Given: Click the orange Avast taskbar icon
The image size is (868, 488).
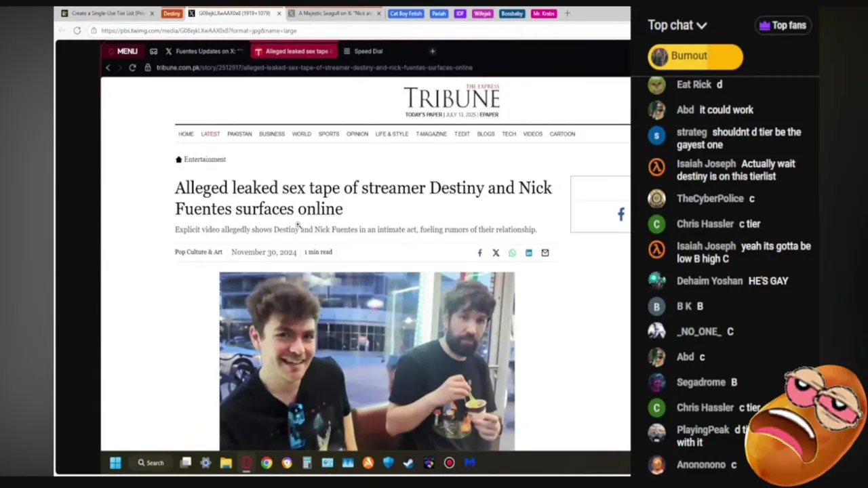Looking at the screenshot, I should (368, 463).
